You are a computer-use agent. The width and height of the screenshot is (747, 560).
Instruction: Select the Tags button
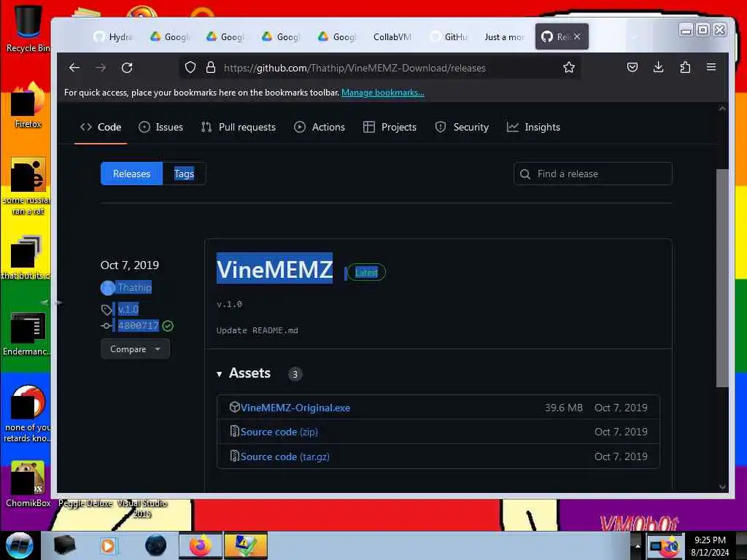[x=185, y=174]
